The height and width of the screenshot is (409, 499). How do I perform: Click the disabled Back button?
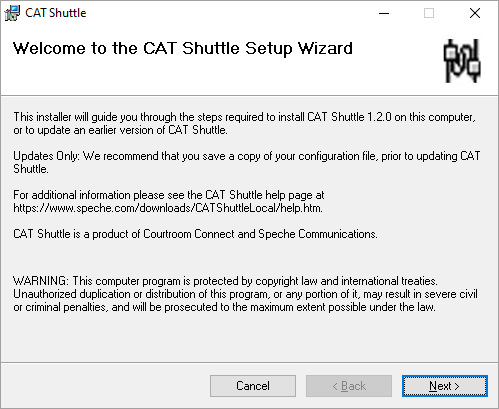tap(349, 386)
